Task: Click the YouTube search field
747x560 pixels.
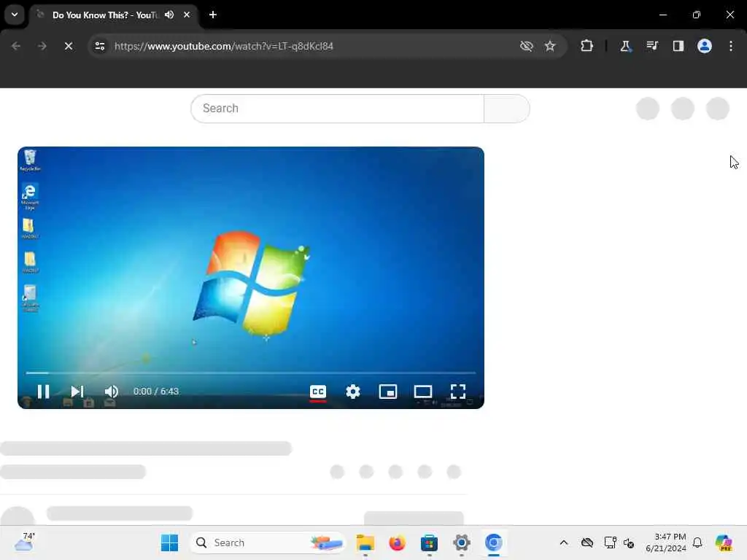Action: pos(337,109)
